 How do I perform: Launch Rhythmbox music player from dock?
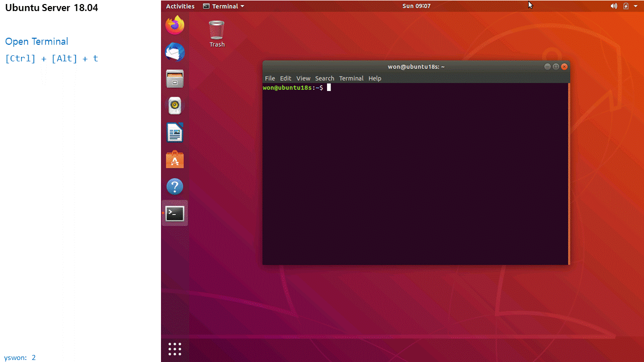click(x=175, y=106)
